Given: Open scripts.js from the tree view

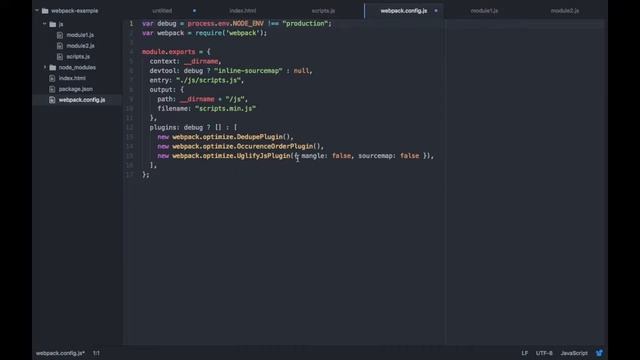Looking at the screenshot, I should click(78, 57).
